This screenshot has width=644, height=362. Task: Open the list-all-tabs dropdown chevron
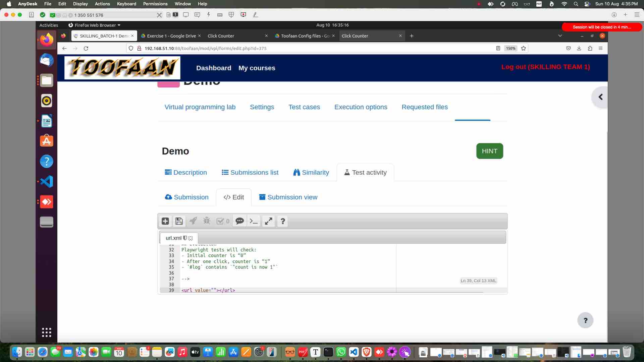560,36
